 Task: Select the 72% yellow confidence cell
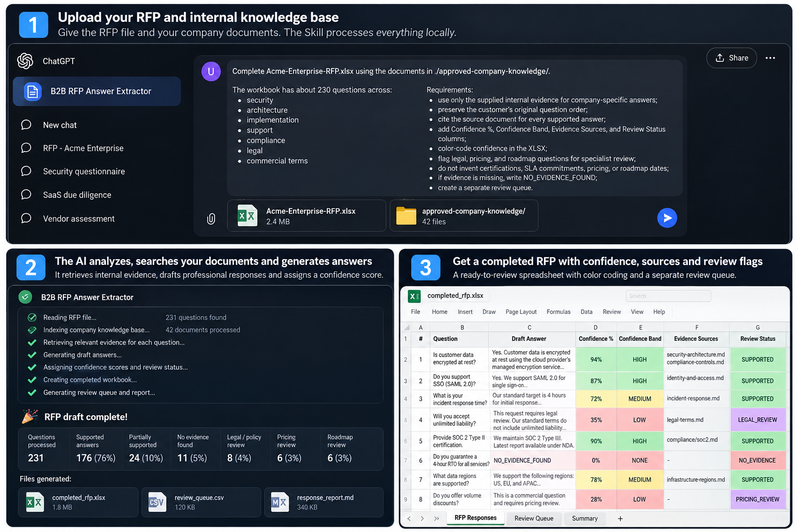(x=595, y=399)
